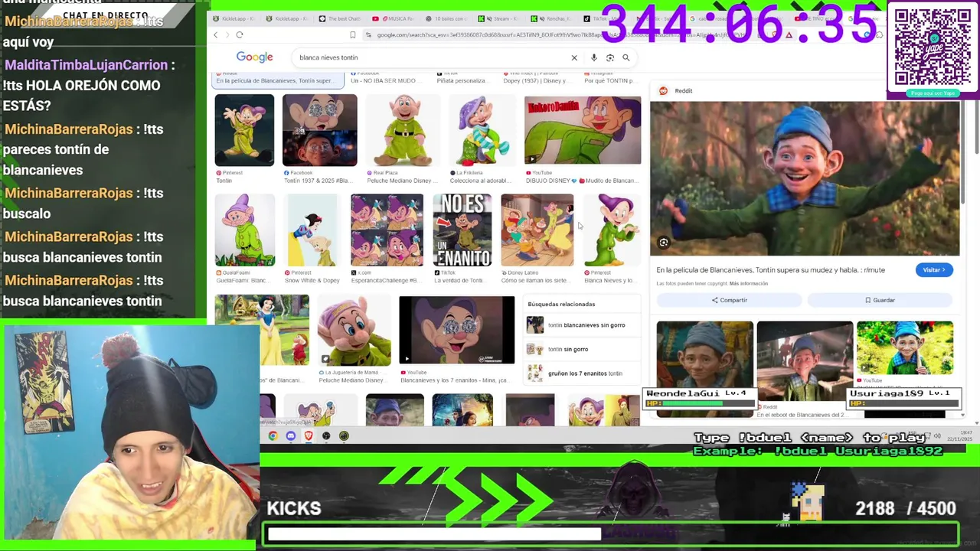Open Real Plaza 'Peluche Mediano Disney' thumbnail
This screenshot has height=551, width=980.
402,130
